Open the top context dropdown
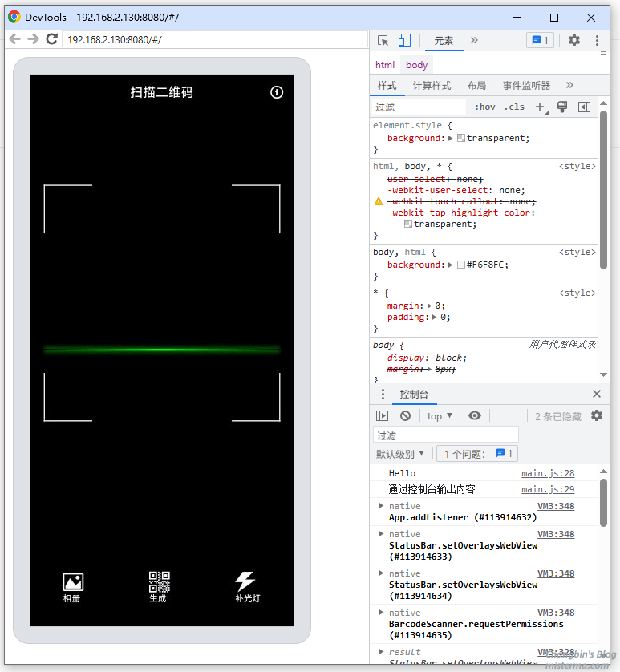The width and height of the screenshot is (620, 672). click(x=440, y=416)
